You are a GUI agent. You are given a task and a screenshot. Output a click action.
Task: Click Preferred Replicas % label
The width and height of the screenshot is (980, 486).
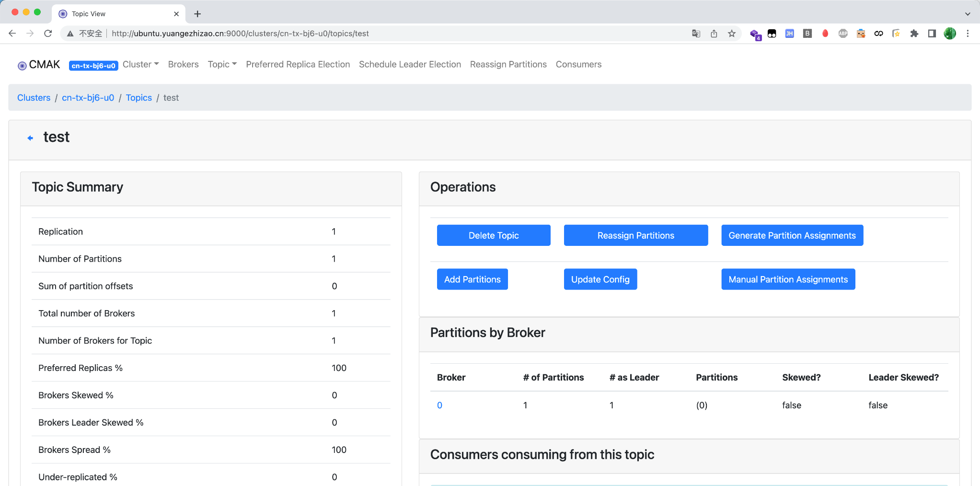click(x=81, y=368)
